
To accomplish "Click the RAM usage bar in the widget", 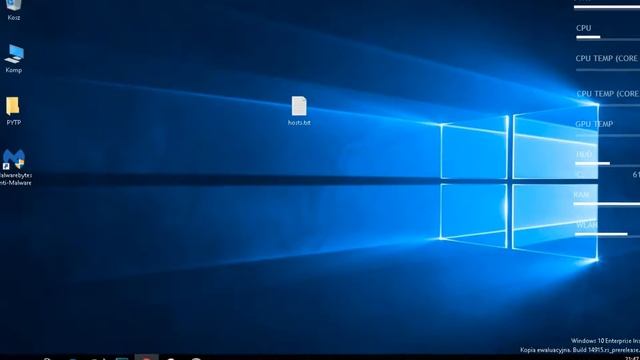I will click(607, 204).
